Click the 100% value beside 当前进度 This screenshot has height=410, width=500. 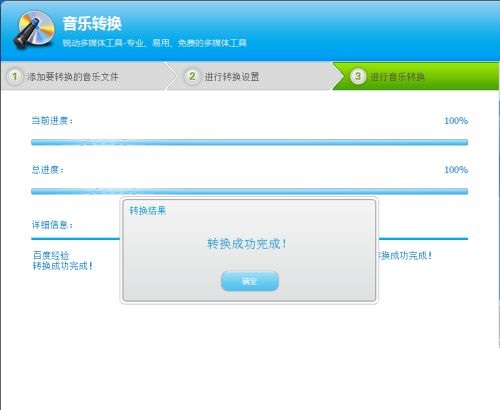pyautogui.click(x=456, y=120)
